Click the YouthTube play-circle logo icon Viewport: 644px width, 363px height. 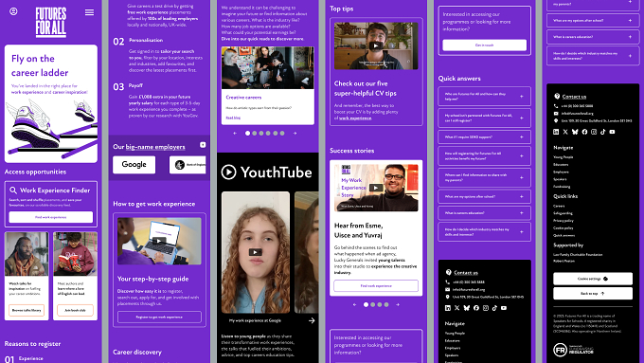tap(229, 172)
